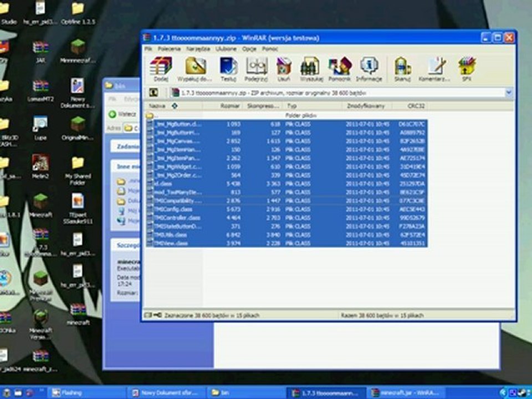The image size is (532, 399).
Task: Click the up-one-level button beside the WinRAR address bar
Action: click(x=154, y=93)
